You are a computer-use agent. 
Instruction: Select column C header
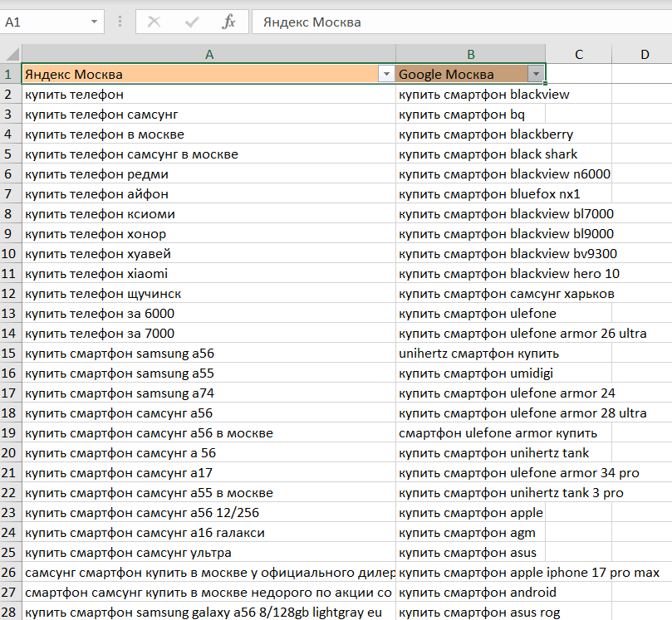578,55
